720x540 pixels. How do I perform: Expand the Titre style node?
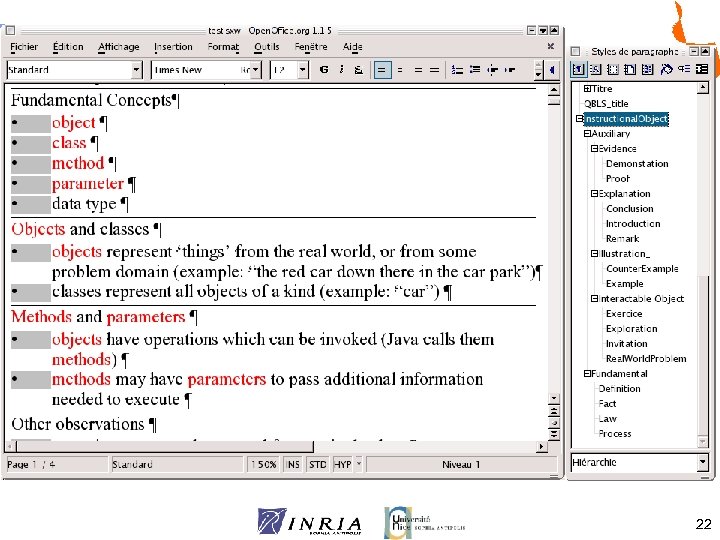coord(586,88)
